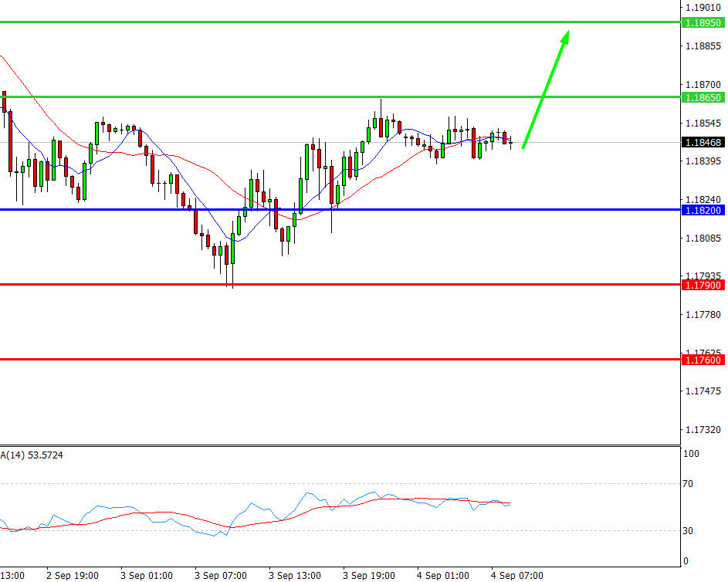728x582 pixels.
Task: Click the 1.18240 price scale value
Action: click(x=703, y=200)
